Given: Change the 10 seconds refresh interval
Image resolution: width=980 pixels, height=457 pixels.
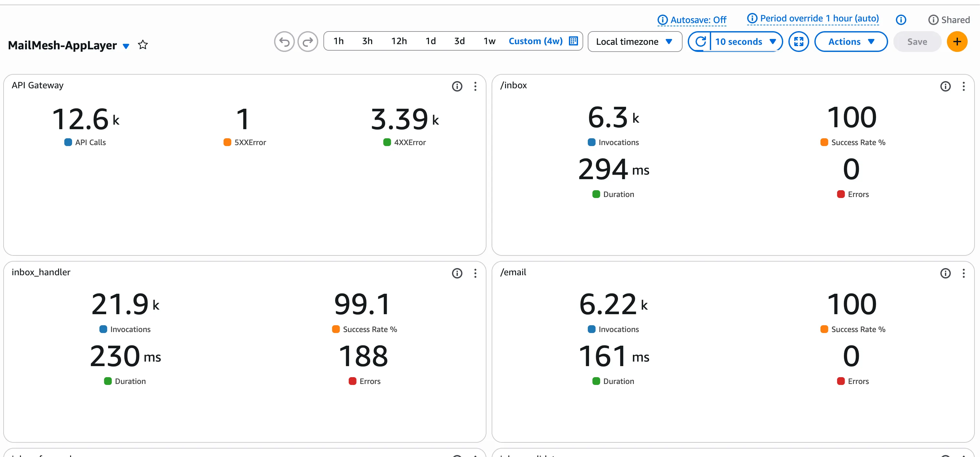Looking at the screenshot, I should pyautogui.click(x=745, y=42).
